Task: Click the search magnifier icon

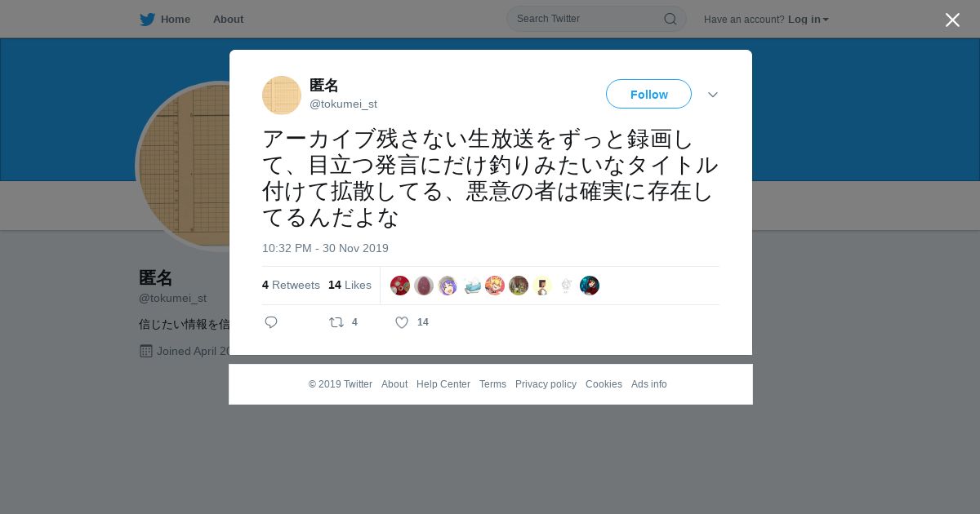Action: pyautogui.click(x=670, y=19)
